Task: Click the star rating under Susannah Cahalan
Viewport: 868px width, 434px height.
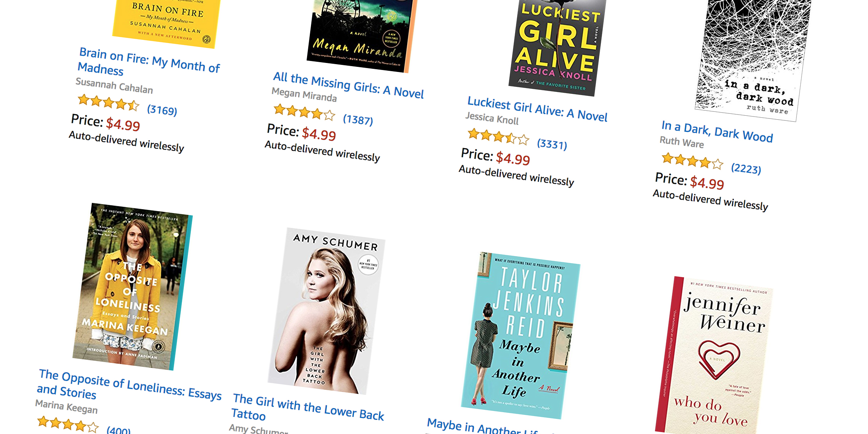Action: tap(108, 103)
